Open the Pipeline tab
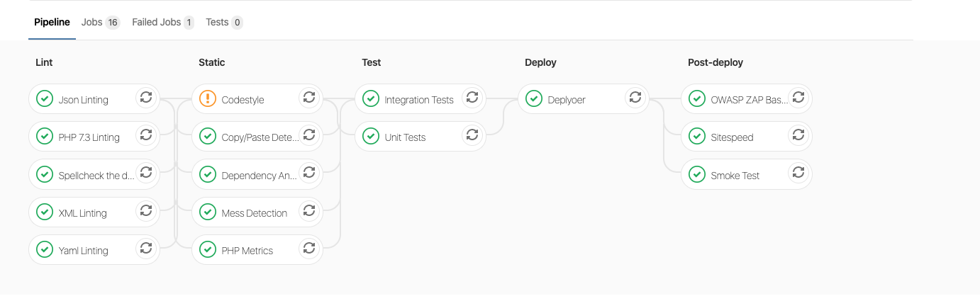This screenshot has height=296, width=980. coord(52,23)
